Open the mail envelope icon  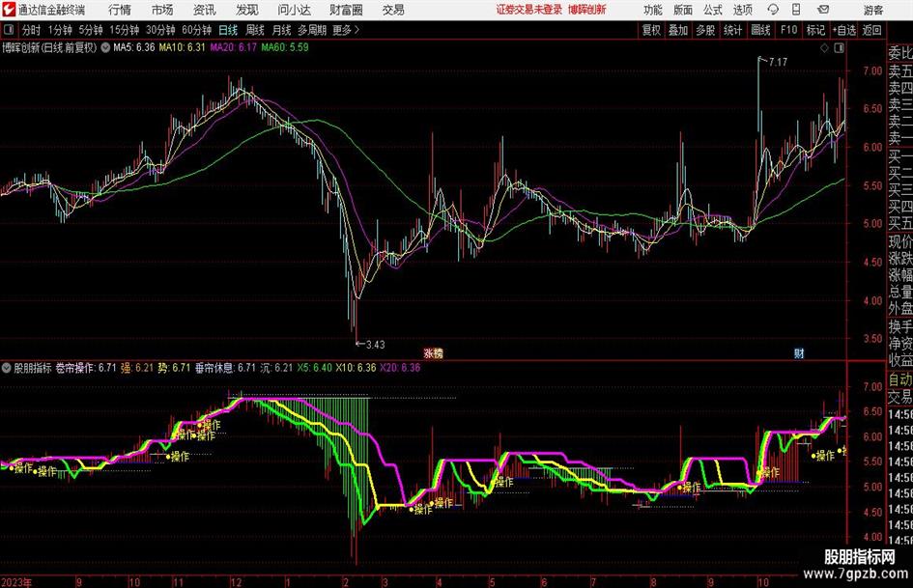coord(823,10)
